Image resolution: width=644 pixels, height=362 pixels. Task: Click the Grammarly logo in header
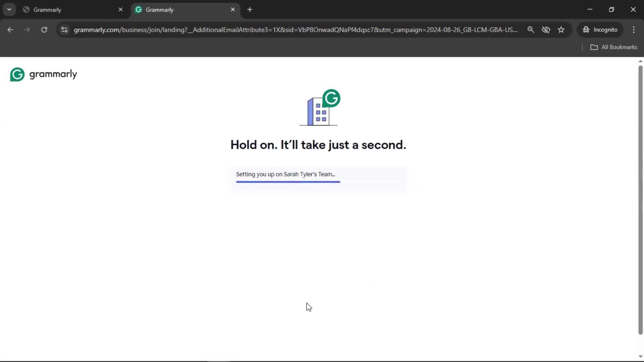point(44,74)
